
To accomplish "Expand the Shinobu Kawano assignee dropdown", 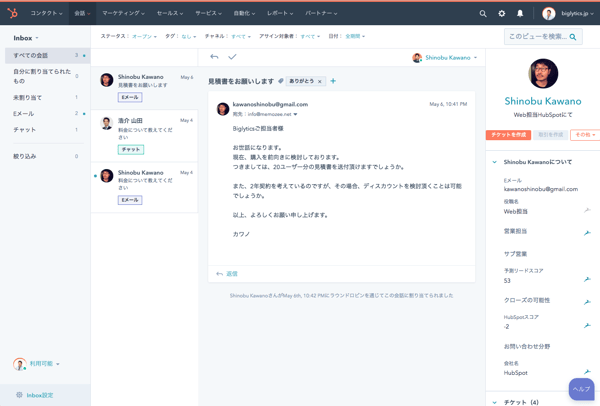I will [445, 58].
